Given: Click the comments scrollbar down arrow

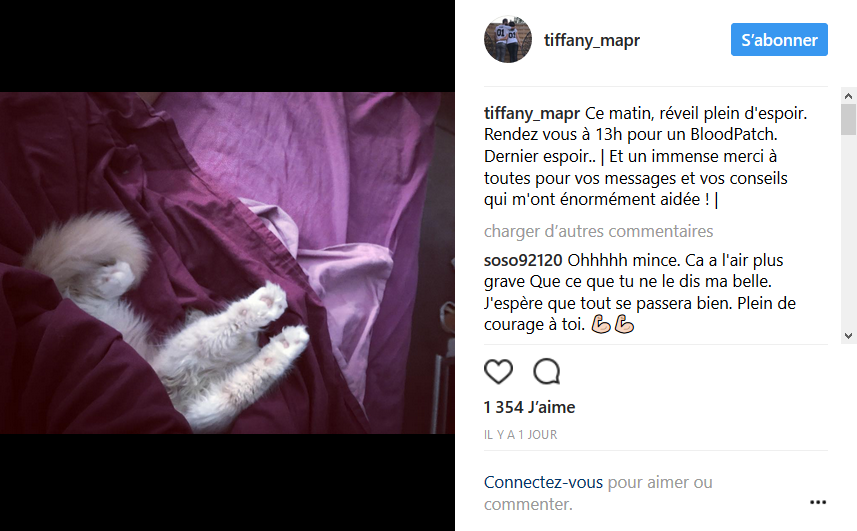Looking at the screenshot, I should point(848,336).
